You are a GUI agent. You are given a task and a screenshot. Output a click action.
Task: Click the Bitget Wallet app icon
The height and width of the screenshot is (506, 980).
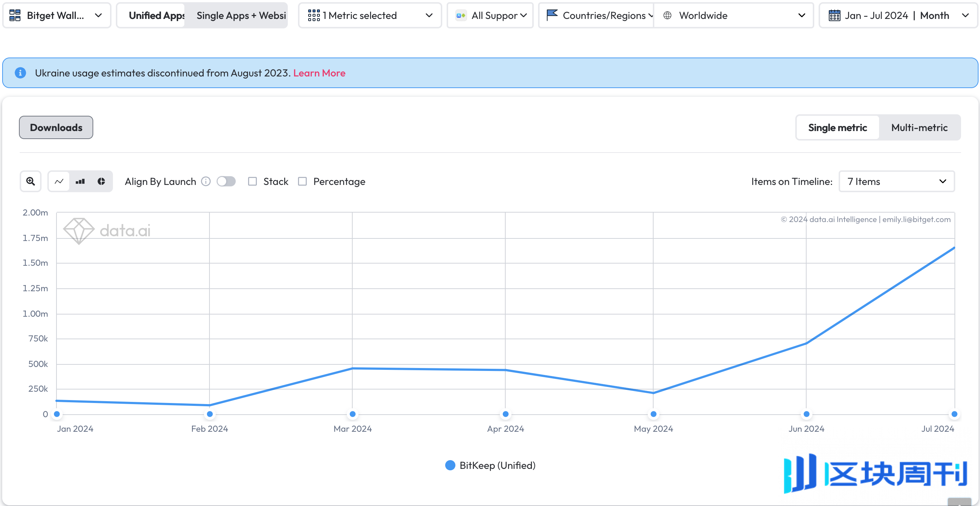16,16
